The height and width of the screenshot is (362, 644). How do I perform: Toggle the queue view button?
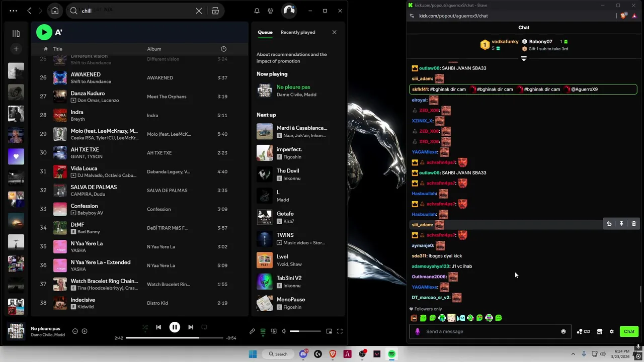263,331
